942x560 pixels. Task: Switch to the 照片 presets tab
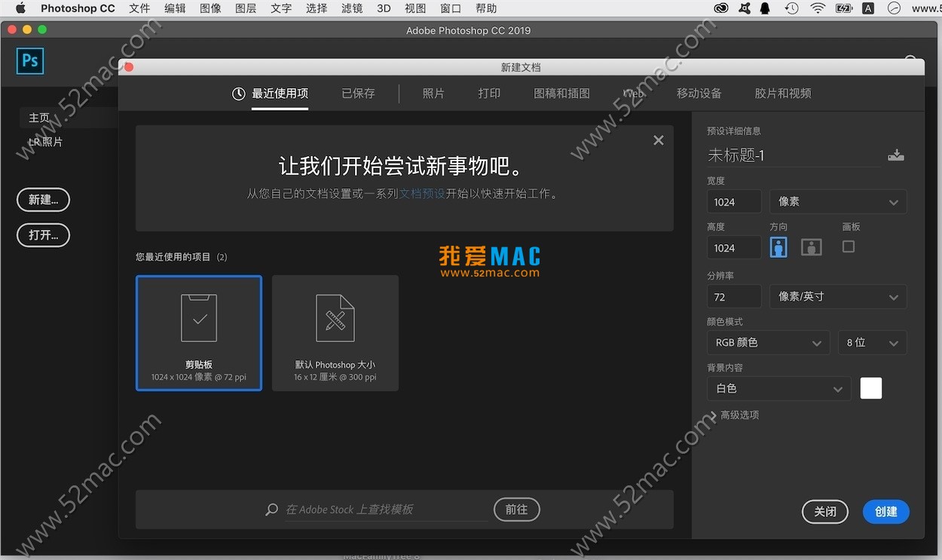[434, 93]
